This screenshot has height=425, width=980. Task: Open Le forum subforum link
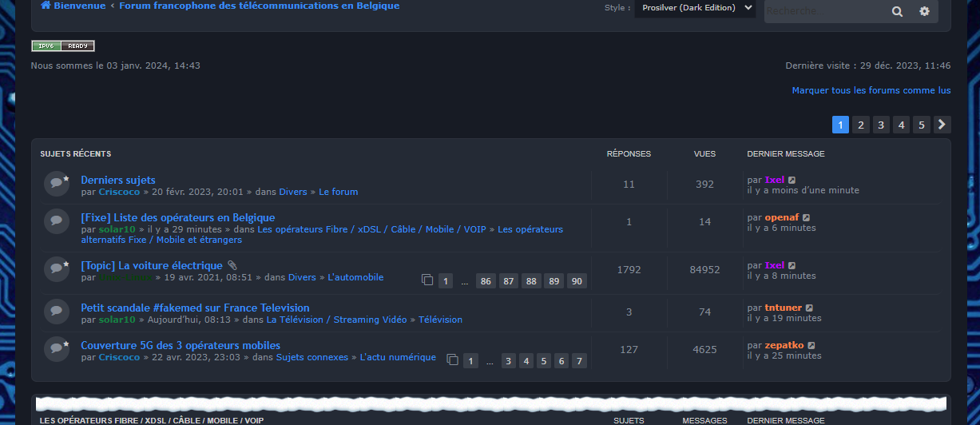point(339,192)
